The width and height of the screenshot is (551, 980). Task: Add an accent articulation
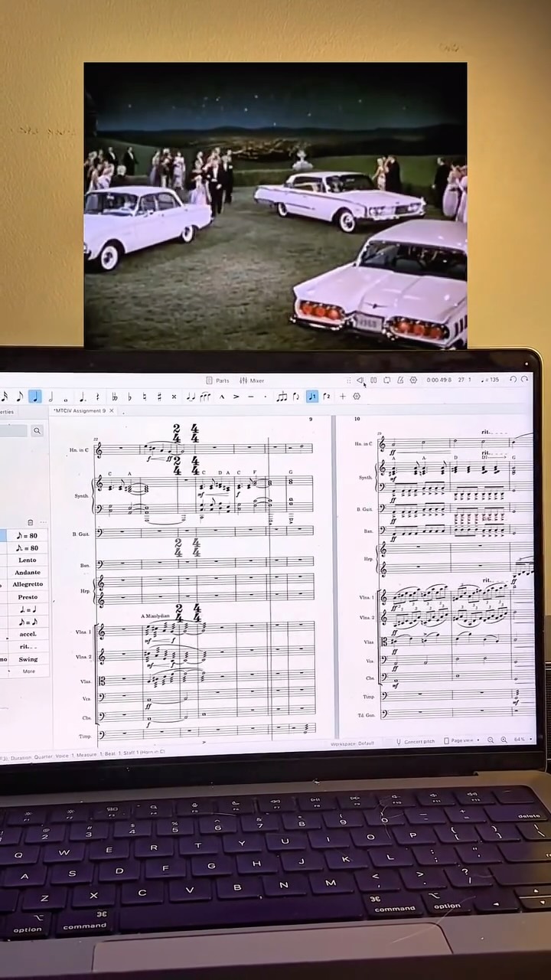coord(236,397)
